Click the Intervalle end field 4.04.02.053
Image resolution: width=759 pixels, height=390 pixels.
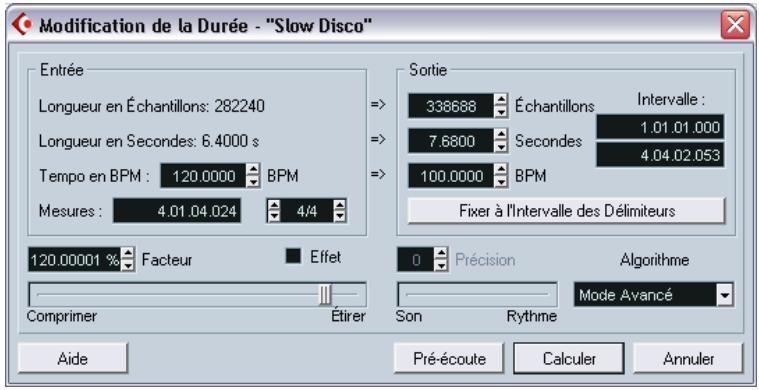click(660, 155)
